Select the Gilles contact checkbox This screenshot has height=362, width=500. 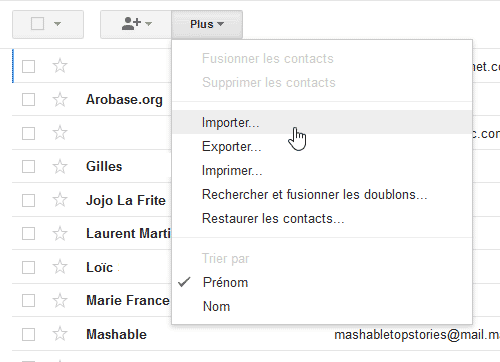pyautogui.click(x=28, y=166)
